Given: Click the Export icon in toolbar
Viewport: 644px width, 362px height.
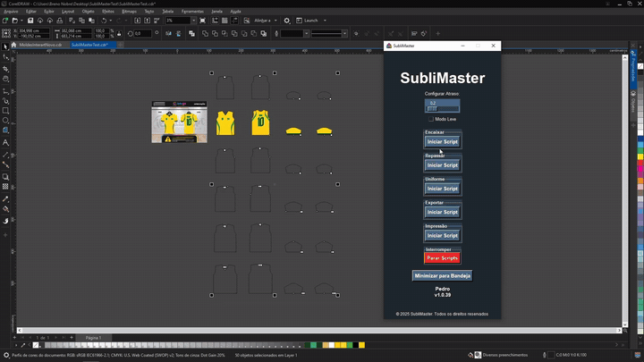Looking at the screenshot, I should point(147,21).
